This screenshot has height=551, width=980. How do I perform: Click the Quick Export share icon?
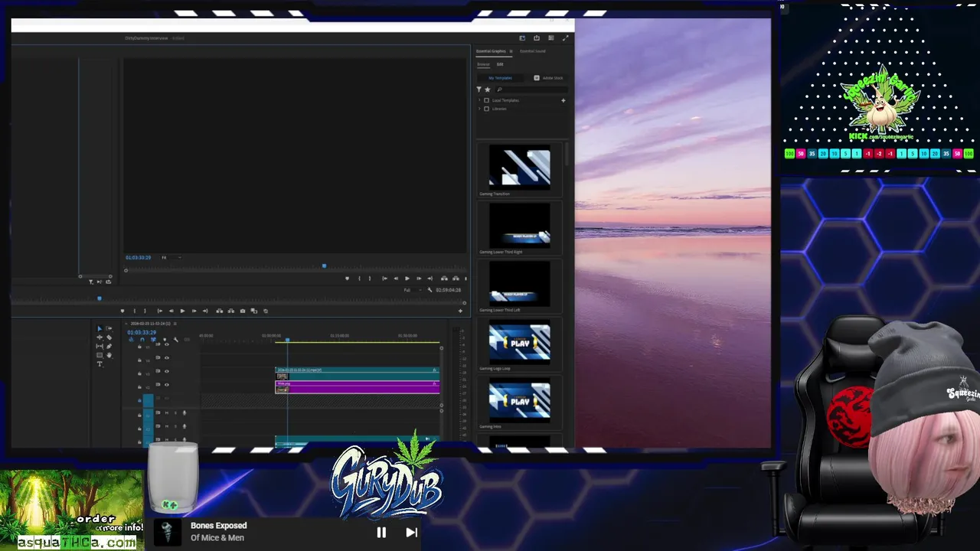[536, 37]
